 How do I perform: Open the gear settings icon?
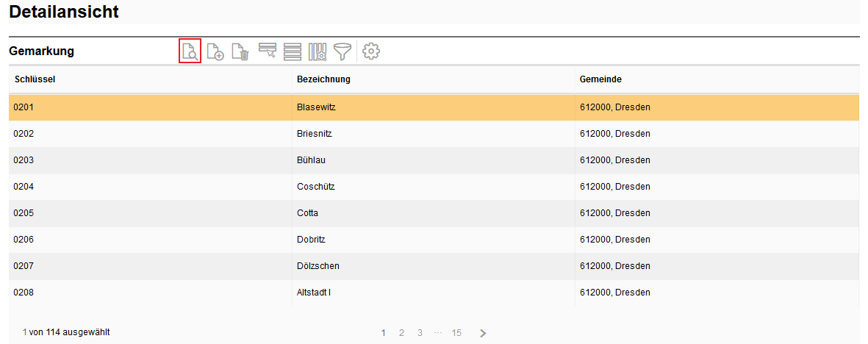click(371, 51)
